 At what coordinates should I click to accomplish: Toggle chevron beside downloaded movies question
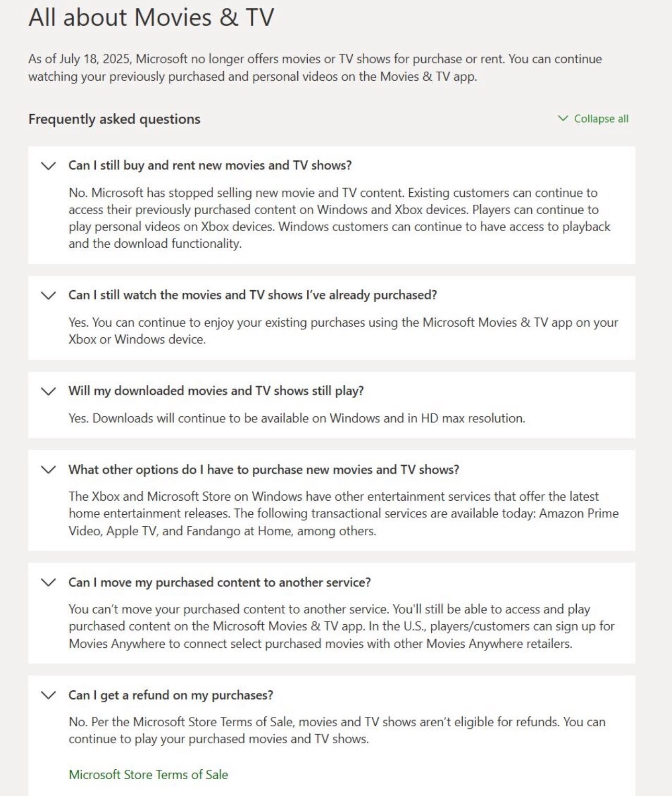coord(48,391)
